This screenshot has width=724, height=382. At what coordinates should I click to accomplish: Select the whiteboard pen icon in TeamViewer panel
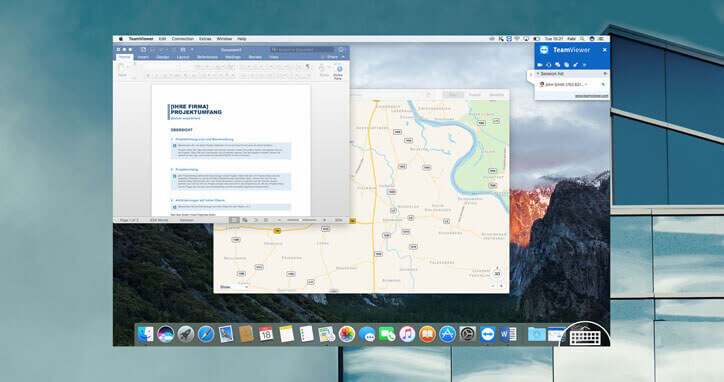point(575,65)
